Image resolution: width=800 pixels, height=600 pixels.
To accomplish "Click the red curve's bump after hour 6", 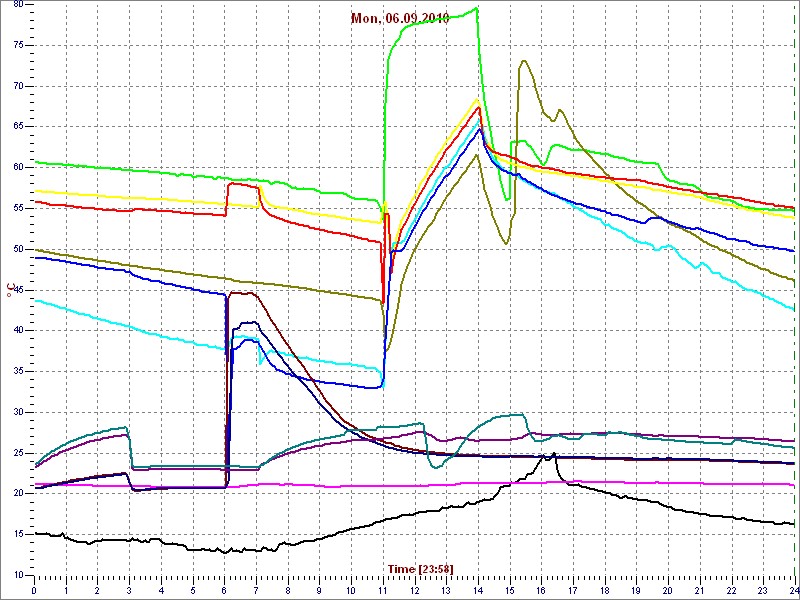I will coord(242,184).
